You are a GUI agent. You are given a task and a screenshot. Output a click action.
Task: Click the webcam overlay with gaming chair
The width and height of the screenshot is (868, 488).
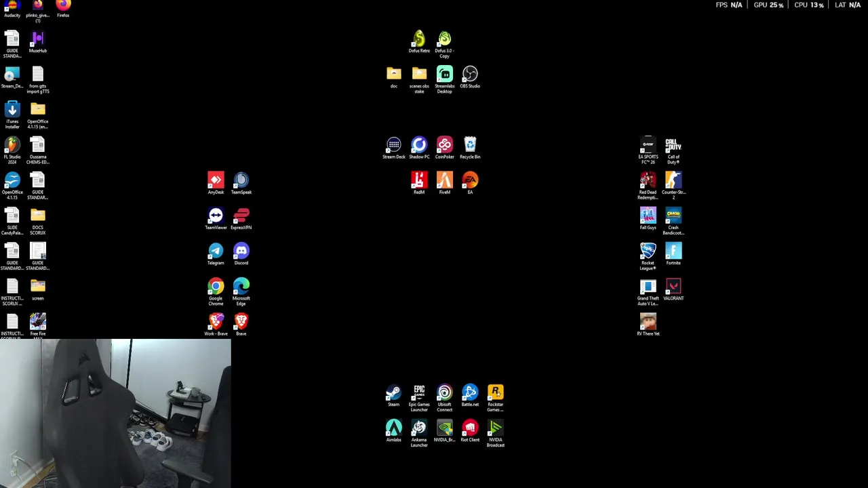pos(115,413)
